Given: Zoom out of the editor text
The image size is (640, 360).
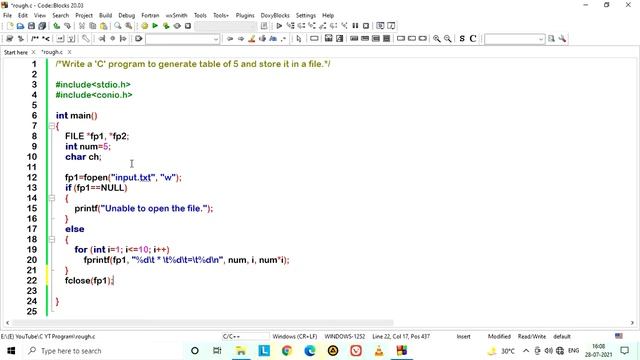Looking at the screenshot, I should pos(448,38).
